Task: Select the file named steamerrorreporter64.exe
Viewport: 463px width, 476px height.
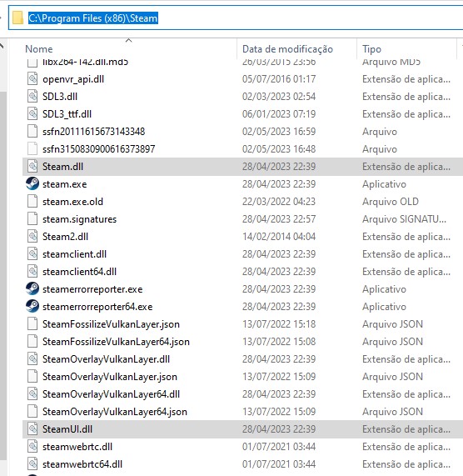Action: tap(97, 307)
